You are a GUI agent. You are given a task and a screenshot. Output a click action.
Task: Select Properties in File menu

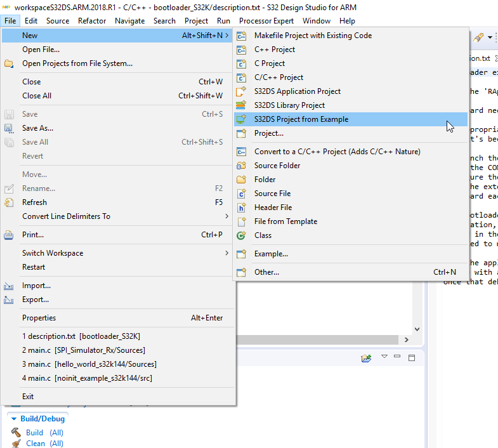click(117, 318)
